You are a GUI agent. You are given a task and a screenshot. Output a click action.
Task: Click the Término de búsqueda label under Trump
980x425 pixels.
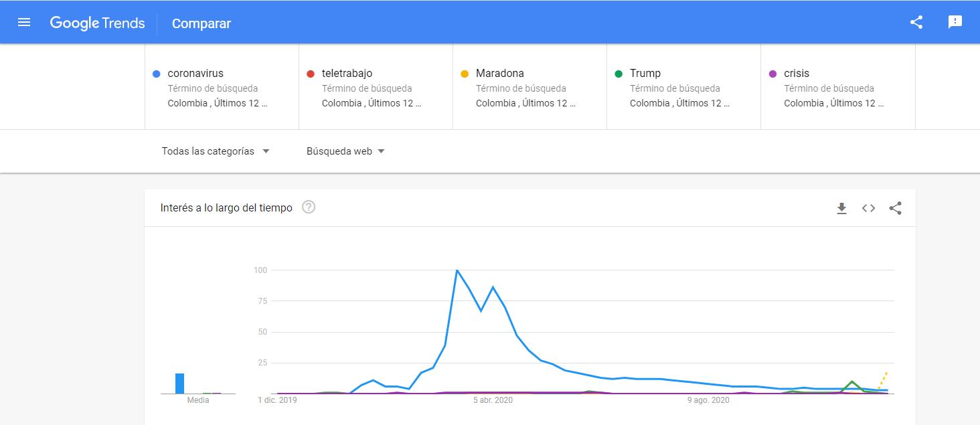[x=675, y=88]
